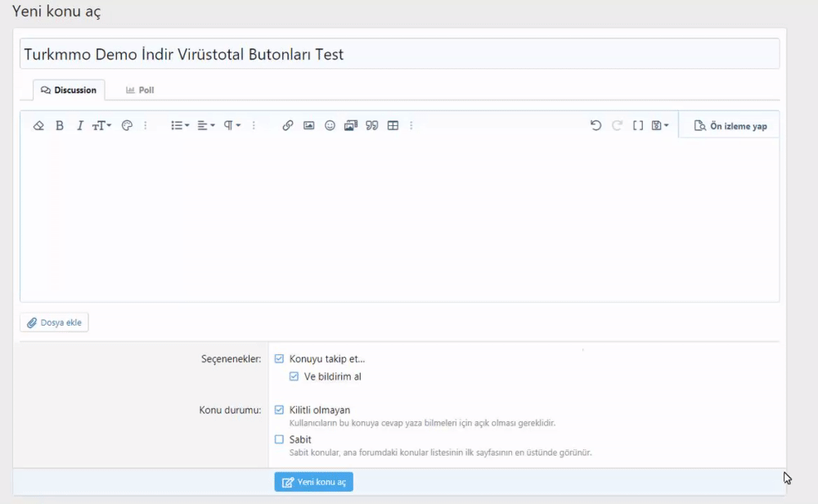Redo the last edit

(617, 126)
